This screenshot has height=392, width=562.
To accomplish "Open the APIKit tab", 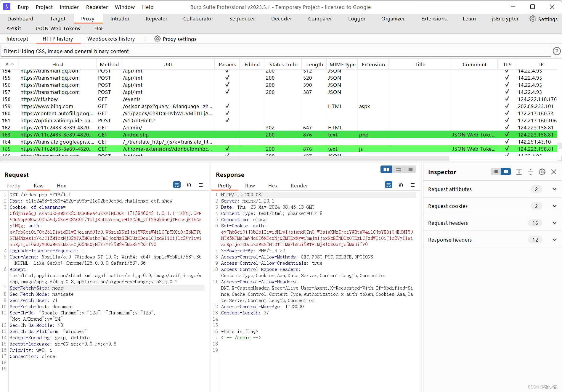I will coord(14,28).
